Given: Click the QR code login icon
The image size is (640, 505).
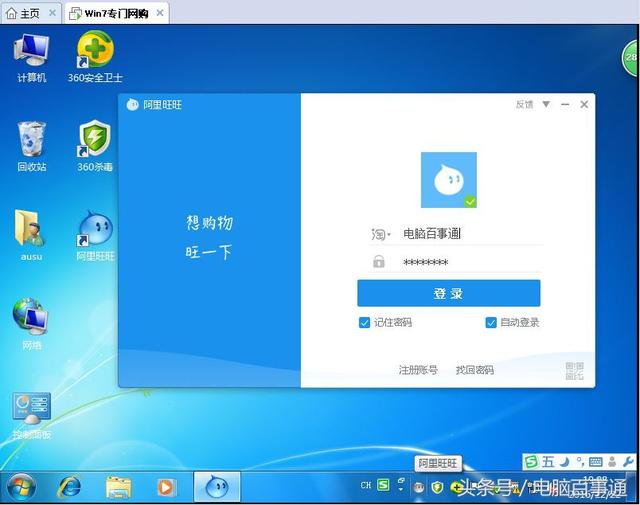Looking at the screenshot, I should pyautogui.click(x=574, y=371).
